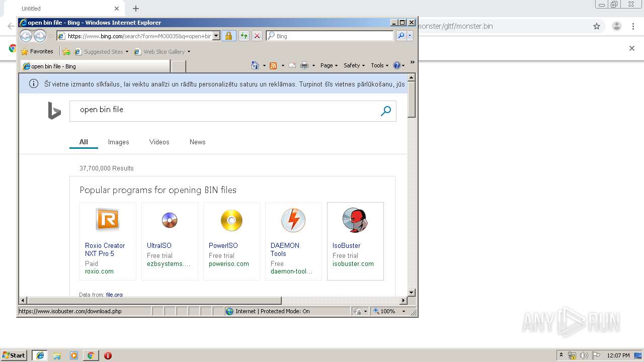
Task: Open the Safety menu dropdown
Action: tap(354, 65)
